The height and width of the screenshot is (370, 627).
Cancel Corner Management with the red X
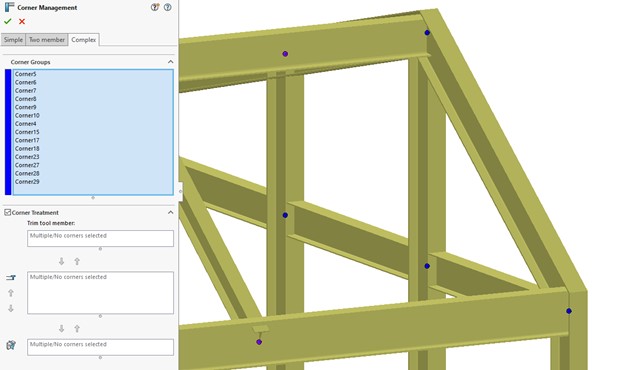tap(22, 21)
